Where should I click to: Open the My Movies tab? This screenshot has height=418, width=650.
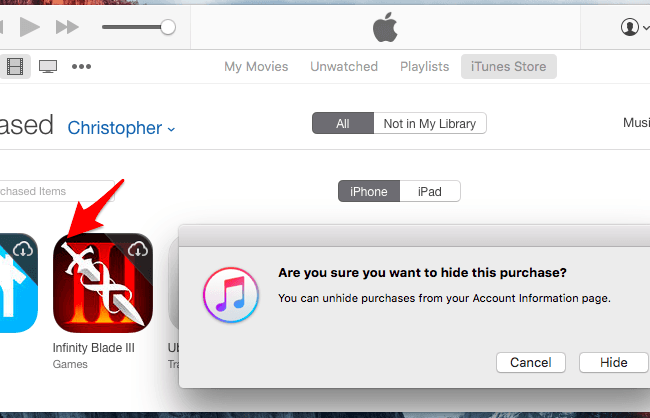point(256,67)
